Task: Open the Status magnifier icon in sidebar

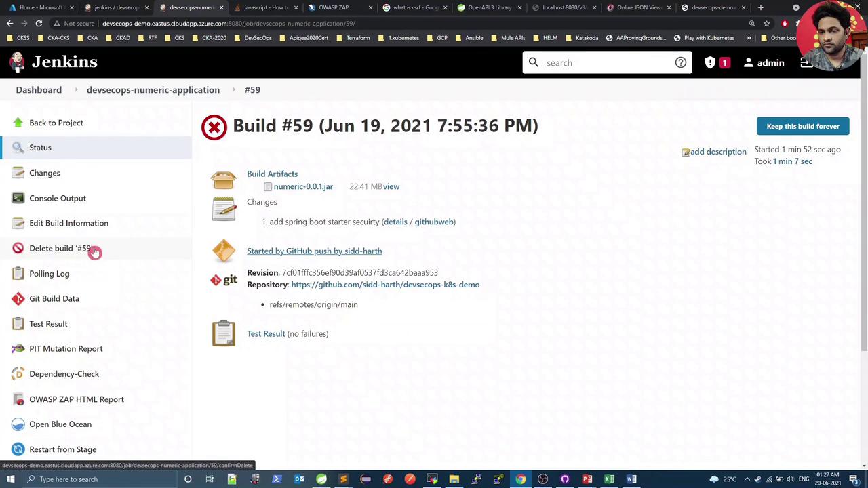Action: (x=18, y=148)
